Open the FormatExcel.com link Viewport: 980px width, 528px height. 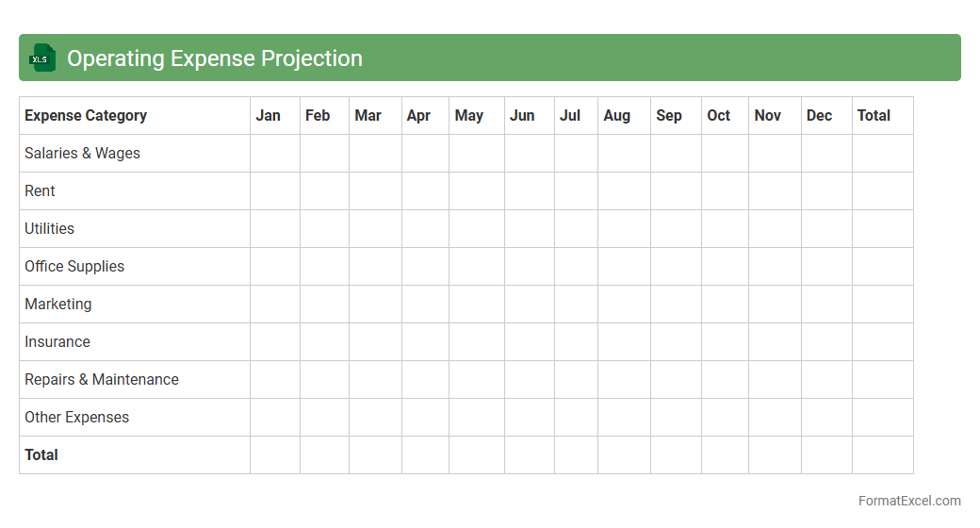[x=908, y=501]
